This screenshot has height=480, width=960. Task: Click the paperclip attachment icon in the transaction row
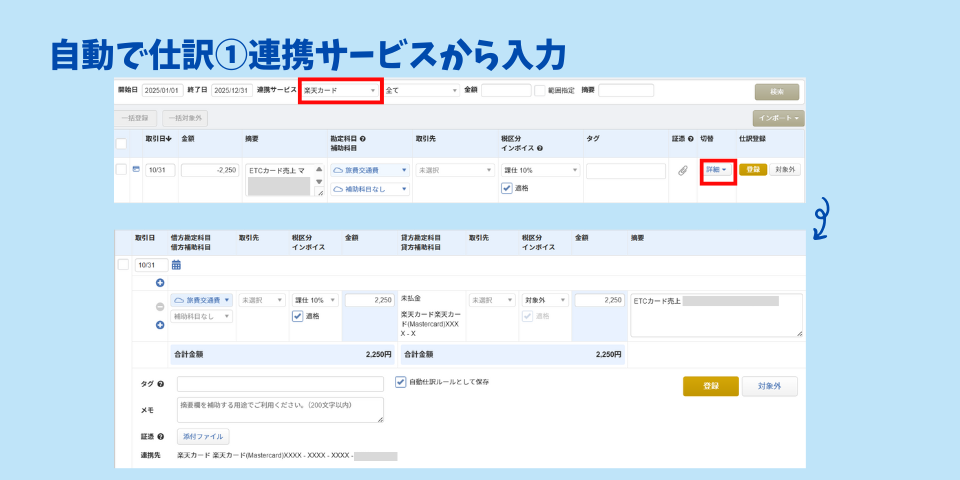[683, 170]
